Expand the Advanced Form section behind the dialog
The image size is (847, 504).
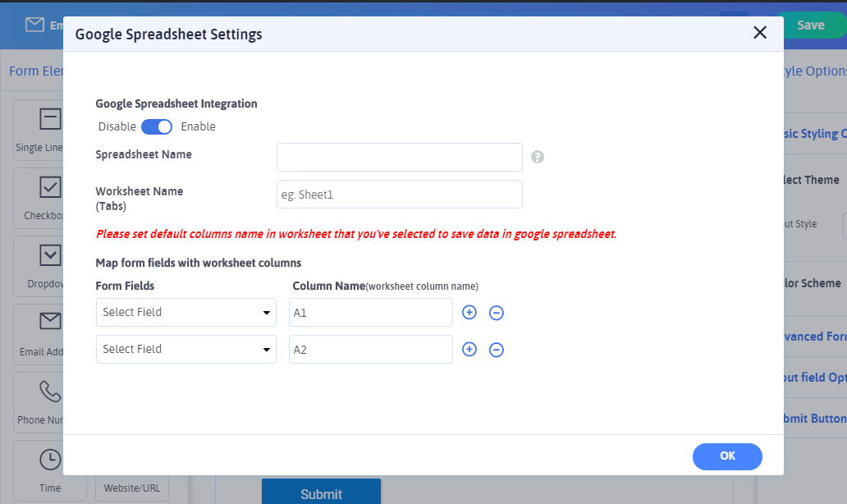click(x=815, y=336)
